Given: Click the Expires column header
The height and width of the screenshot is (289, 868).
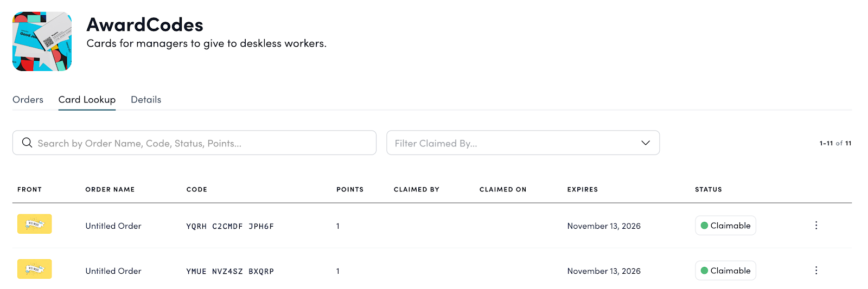Looking at the screenshot, I should point(583,190).
